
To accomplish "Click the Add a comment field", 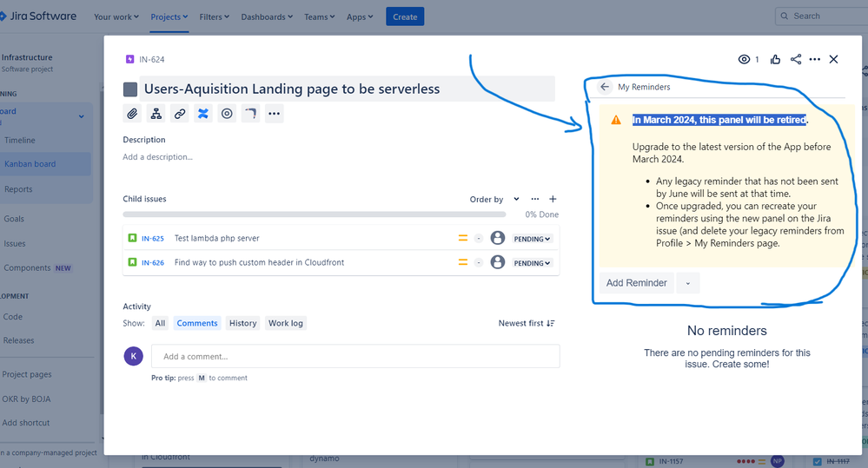I will tap(355, 356).
